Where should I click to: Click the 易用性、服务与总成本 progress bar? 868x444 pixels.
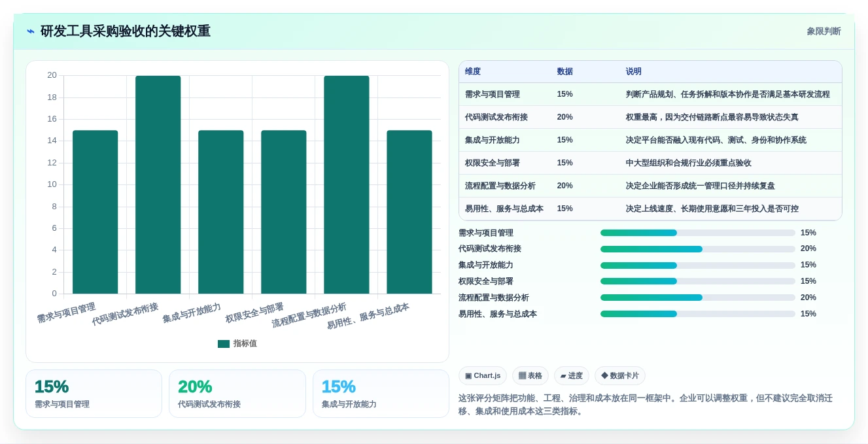pos(698,314)
